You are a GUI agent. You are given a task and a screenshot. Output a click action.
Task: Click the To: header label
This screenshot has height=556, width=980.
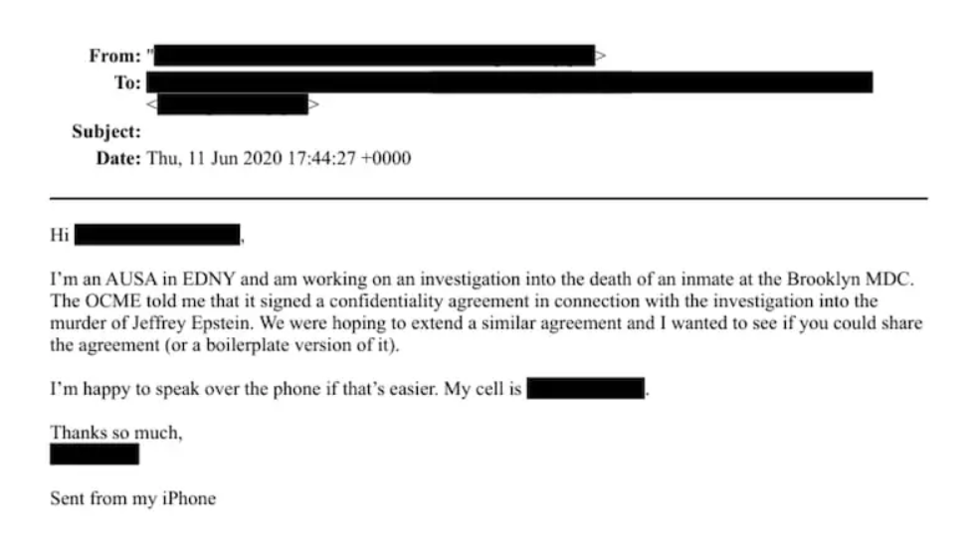[127, 83]
